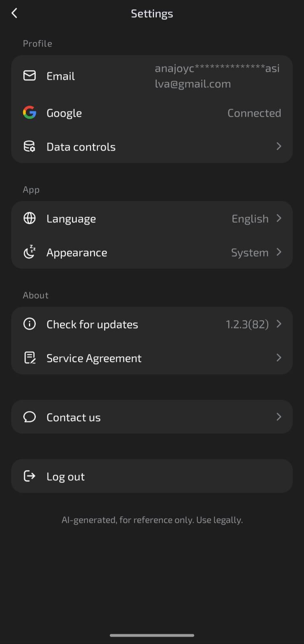Tap the chat bubble icon beside Contact us
The height and width of the screenshot is (644, 304).
[29, 417]
